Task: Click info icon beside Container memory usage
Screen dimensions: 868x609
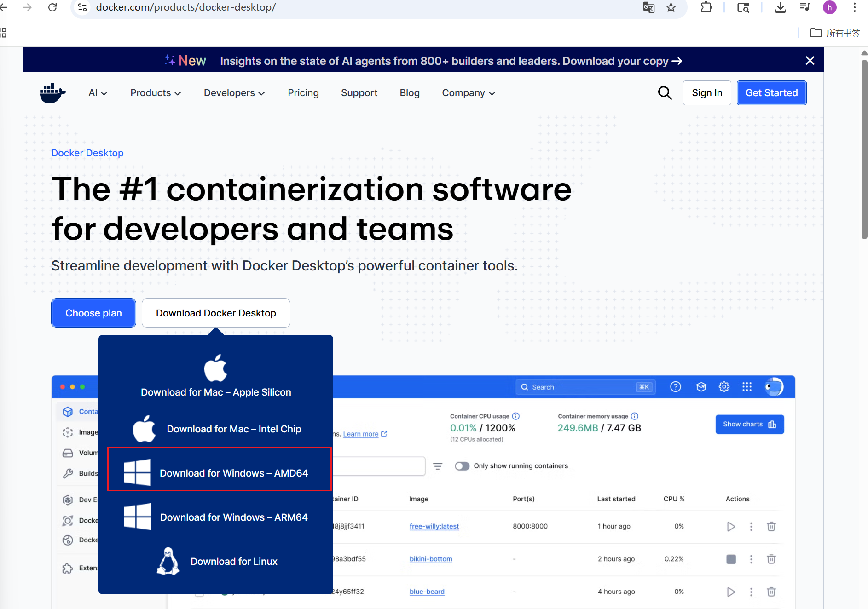Action: (x=635, y=416)
